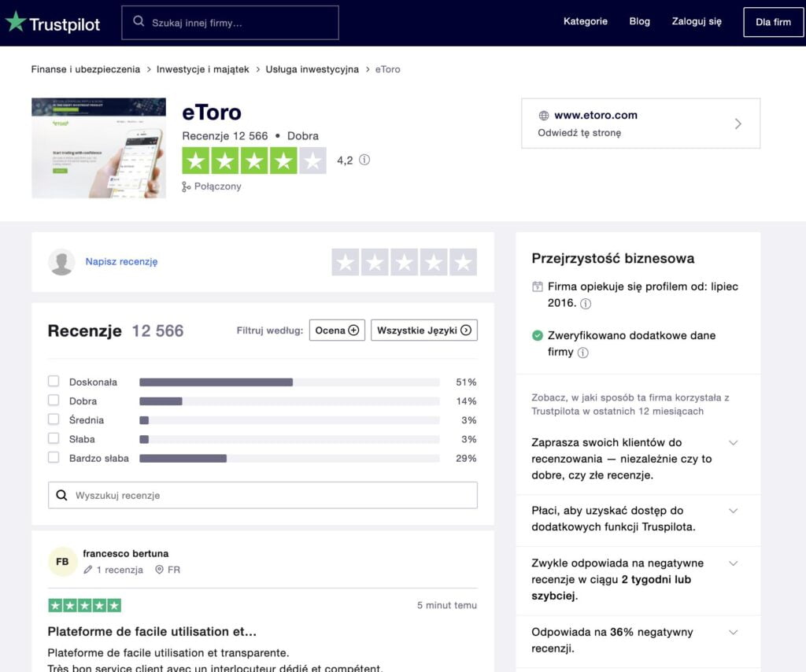Image resolution: width=806 pixels, height=672 pixels.
Task: Click francesco bertuna reviewer name
Action: pos(125,553)
